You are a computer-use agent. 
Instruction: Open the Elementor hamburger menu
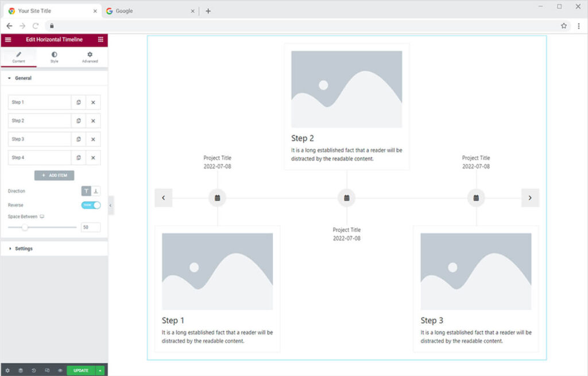tap(8, 40)
